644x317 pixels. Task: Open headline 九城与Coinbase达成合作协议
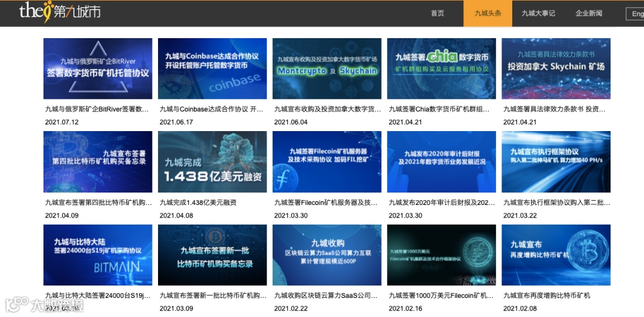click(211, 110)
